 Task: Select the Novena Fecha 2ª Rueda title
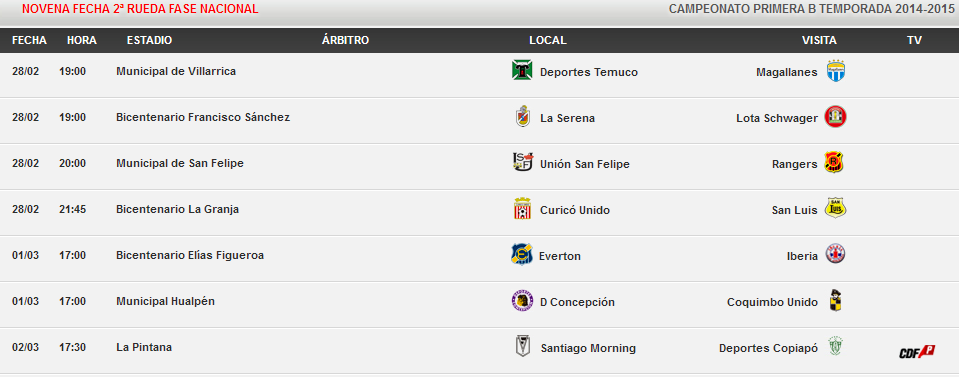click(140, 9)
